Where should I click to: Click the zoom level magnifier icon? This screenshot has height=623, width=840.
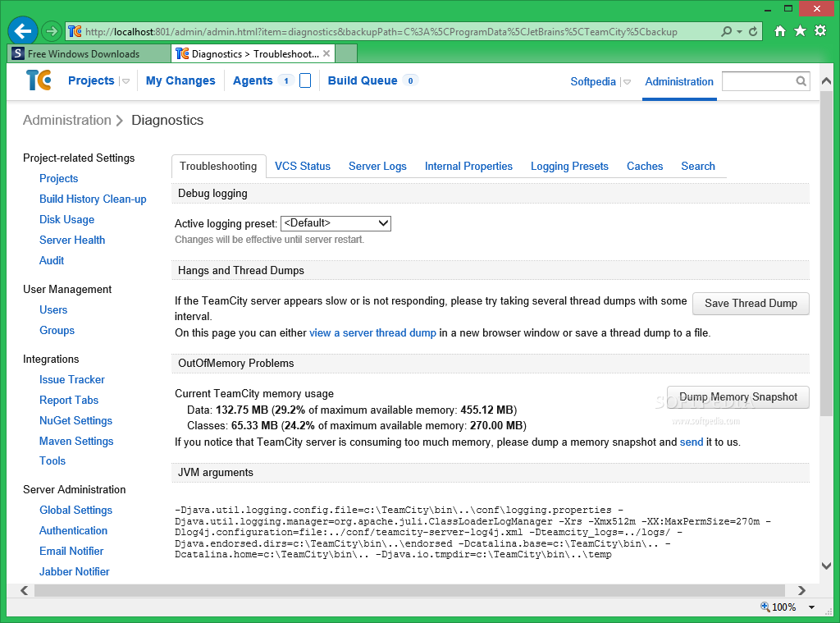765,607
